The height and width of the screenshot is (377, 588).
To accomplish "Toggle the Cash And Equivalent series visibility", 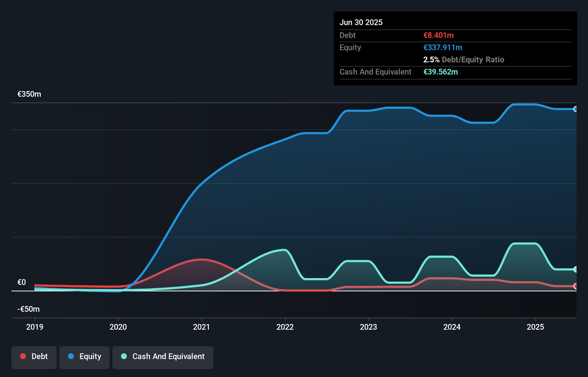I will 163,357.
